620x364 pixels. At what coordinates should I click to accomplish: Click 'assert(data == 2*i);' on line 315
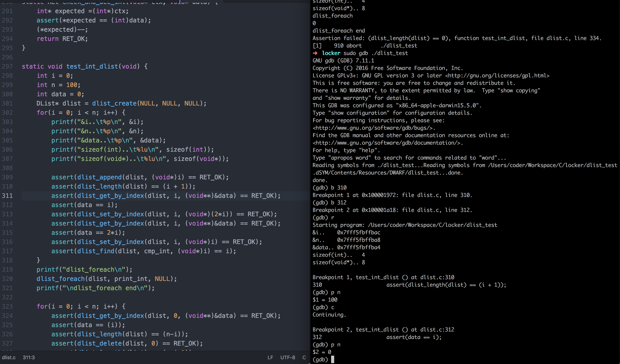click(88, 233)
